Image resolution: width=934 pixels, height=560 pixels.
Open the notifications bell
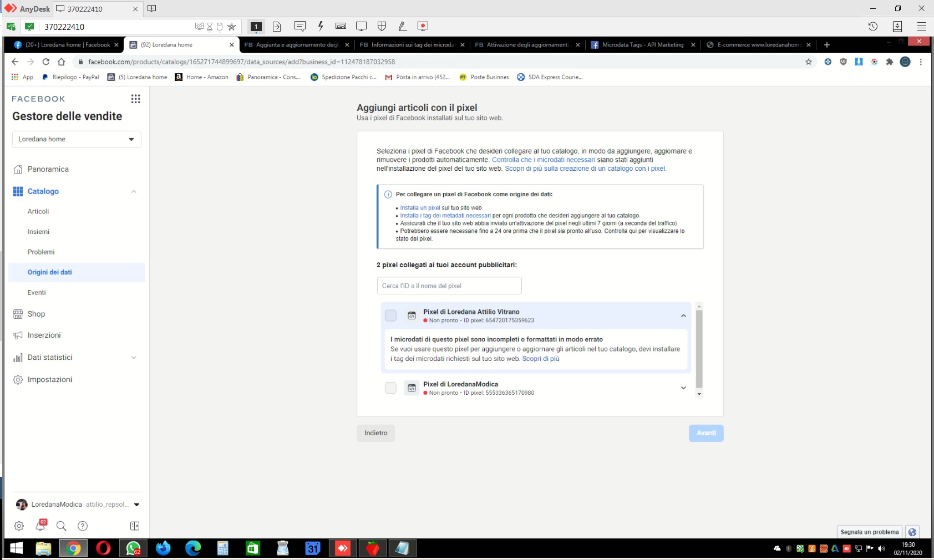pos(40,525)
